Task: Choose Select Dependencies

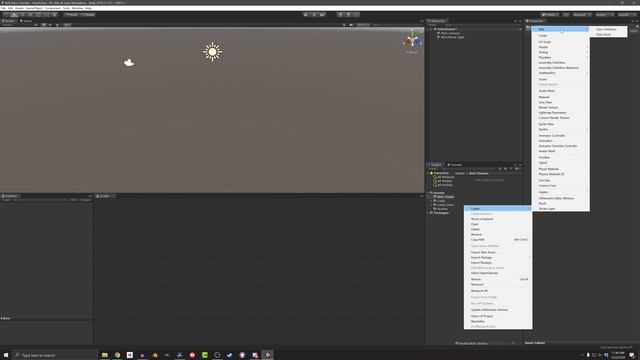Action: coord(498,273)
